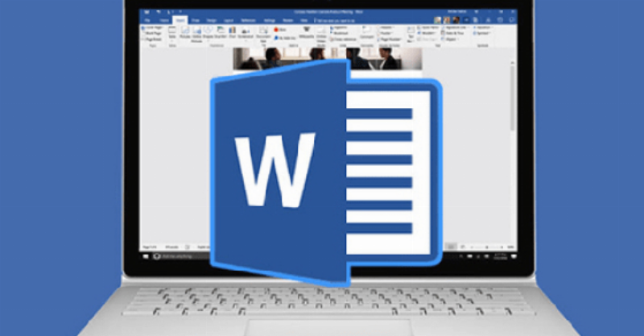This screenshot has width=644, height=336.
Task: Open the Symbol dropdown
Action: [482, 33]
